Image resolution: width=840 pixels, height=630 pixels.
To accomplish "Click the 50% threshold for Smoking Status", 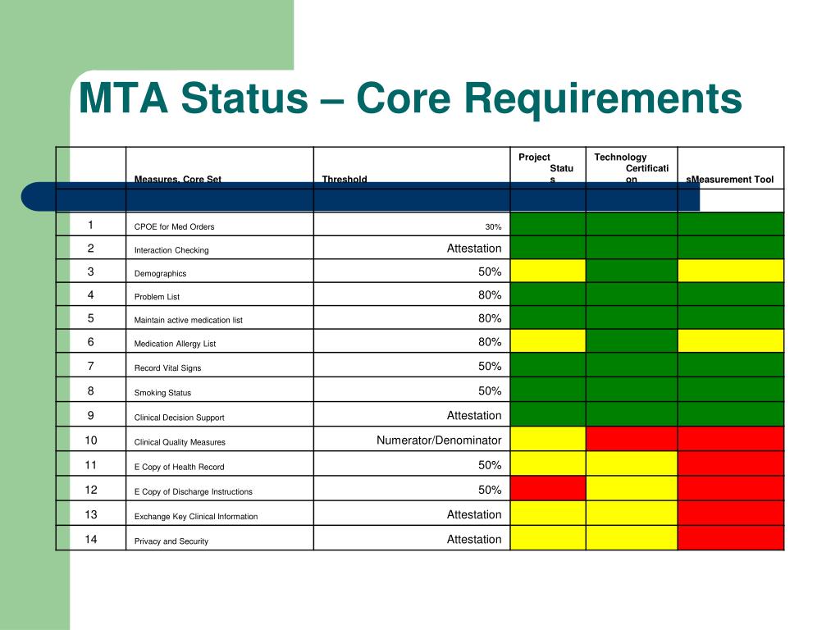I will click(x=491, y=391).
